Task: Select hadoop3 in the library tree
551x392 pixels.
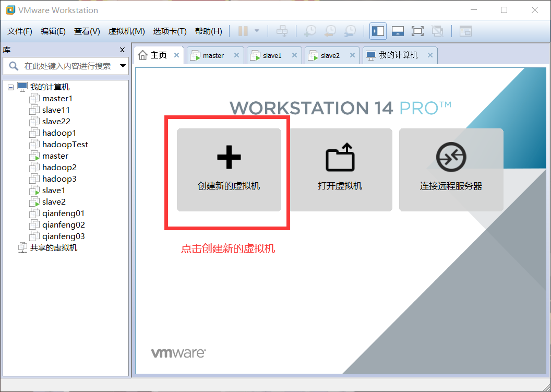Action: click(x=59, y=179)
